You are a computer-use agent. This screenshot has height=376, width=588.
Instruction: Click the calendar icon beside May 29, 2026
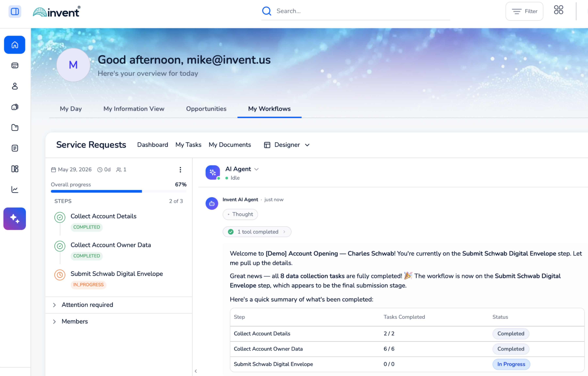click(53, 170)
